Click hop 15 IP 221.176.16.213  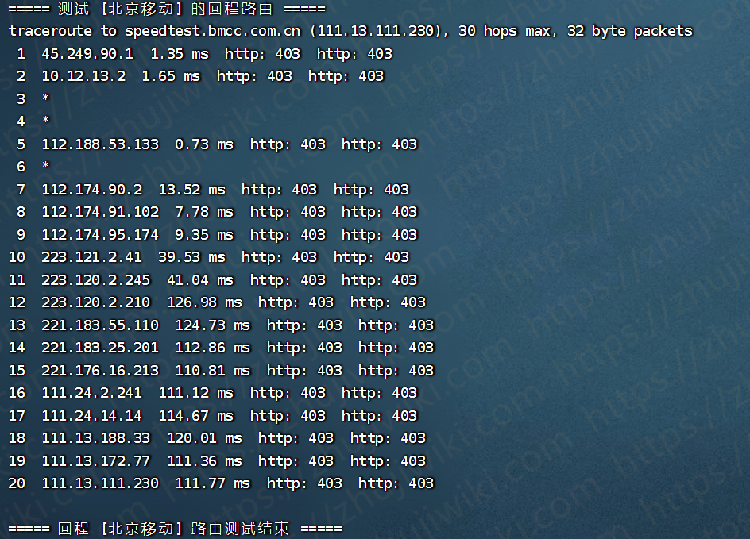tap(100, 370)
